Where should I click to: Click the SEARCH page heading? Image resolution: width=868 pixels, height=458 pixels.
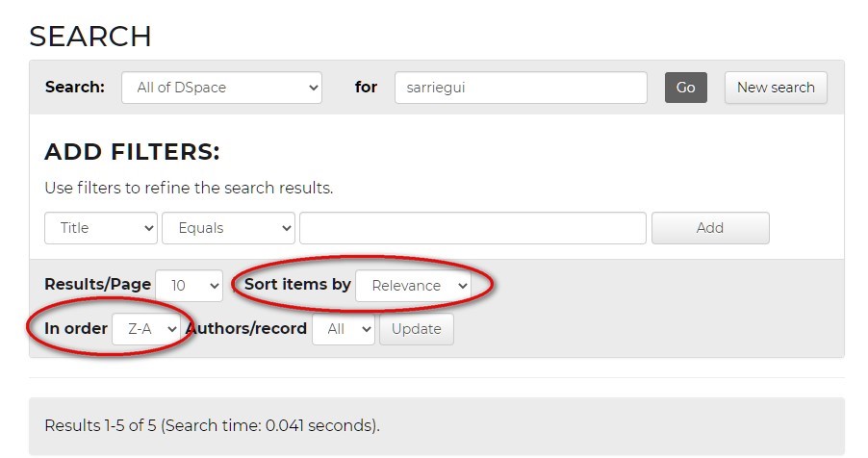(90, 37)
